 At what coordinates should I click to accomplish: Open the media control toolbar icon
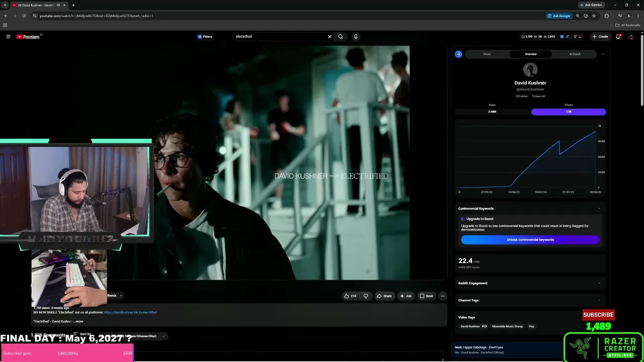(x=620, y=16)
